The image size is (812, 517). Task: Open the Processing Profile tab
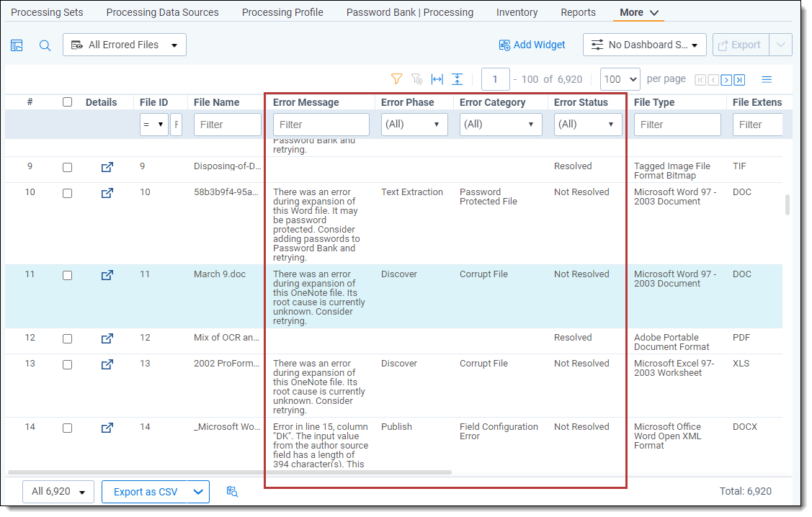coord(282,12)
